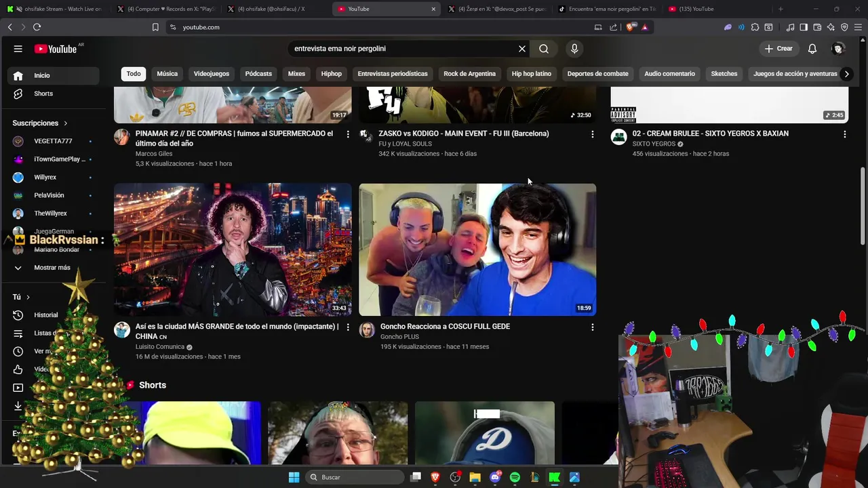Open Windows Start menu

[x=294, y=477]
